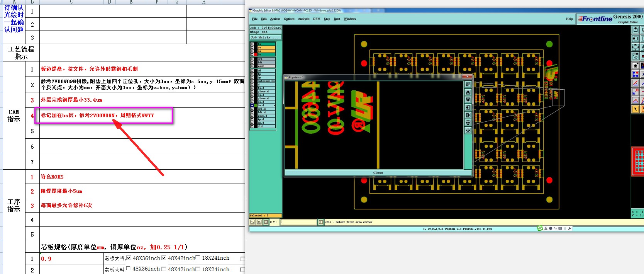Click the pan-up icon in Popview
Image resolution: width=644 pixels, height=274 pixels.
tap(468, 92)
